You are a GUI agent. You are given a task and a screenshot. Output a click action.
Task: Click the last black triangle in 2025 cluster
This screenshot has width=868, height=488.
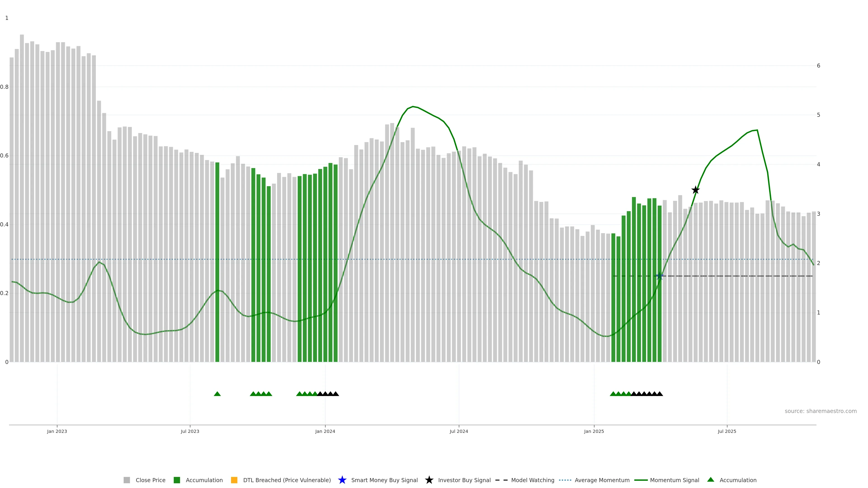[x=659, y=394]
